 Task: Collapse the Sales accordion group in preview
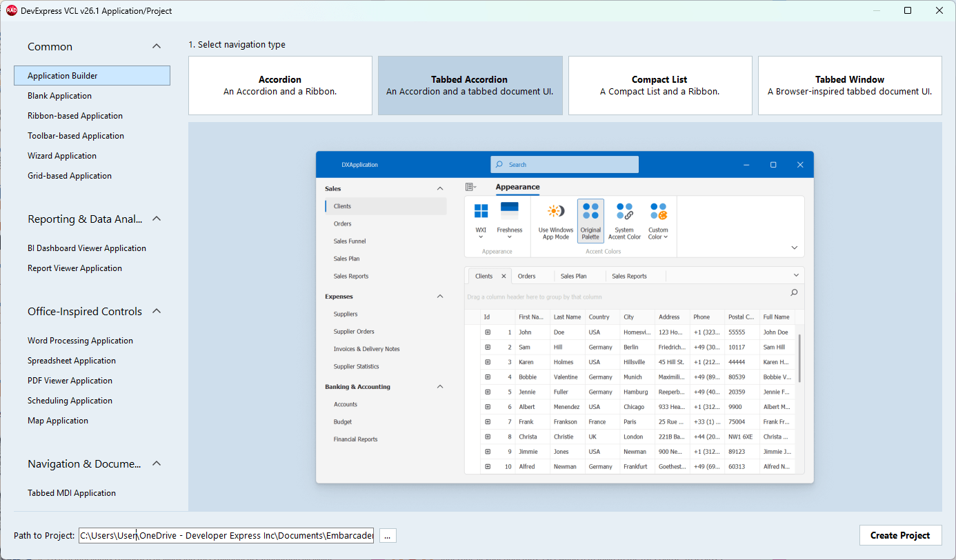(x=440, y=188)
